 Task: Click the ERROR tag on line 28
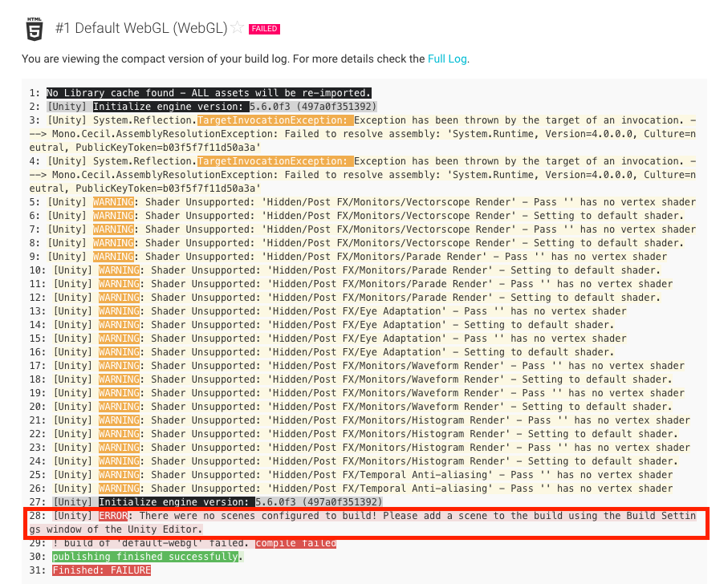(113, 516)
